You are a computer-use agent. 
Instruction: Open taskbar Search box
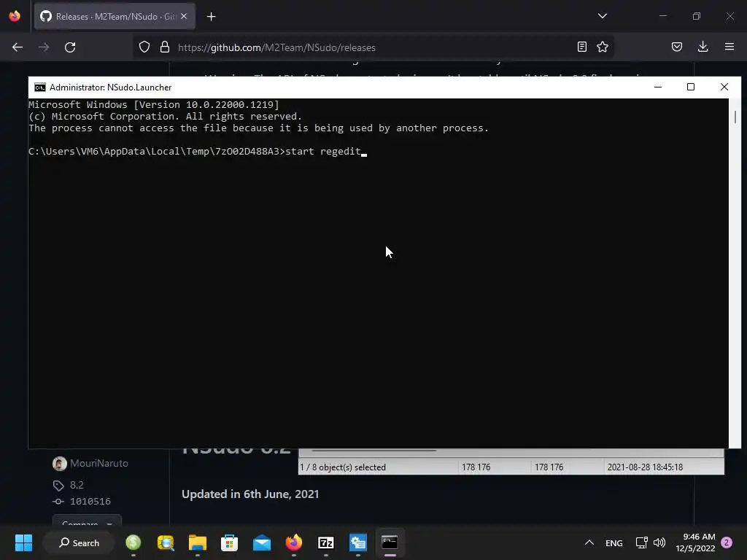point(79,542)
